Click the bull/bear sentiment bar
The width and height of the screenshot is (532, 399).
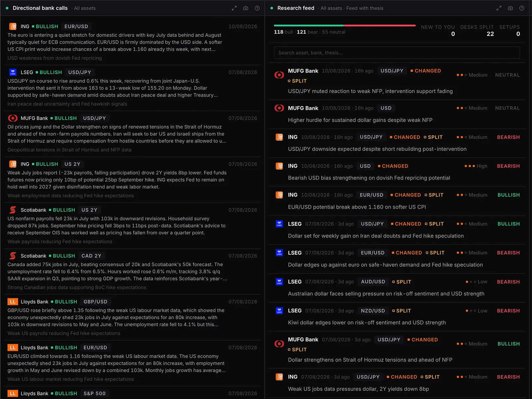click(345, 25)
